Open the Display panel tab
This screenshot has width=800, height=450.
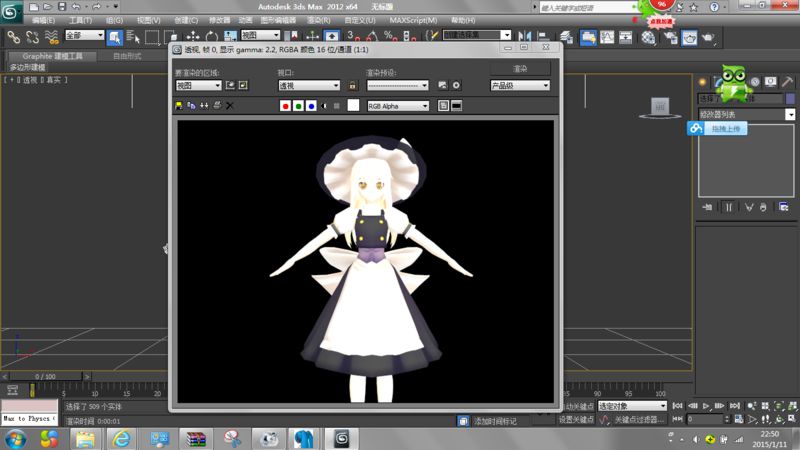point(770,82)
